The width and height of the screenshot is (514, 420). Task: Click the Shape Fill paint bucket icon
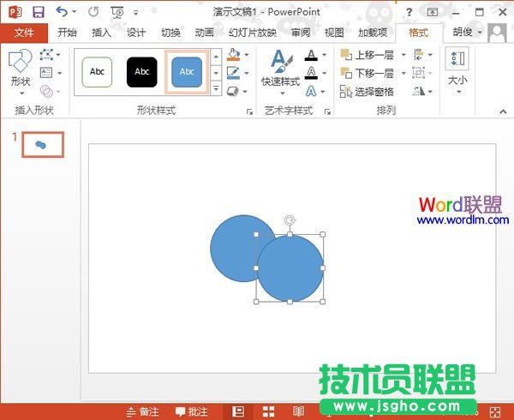click(234, 55)
